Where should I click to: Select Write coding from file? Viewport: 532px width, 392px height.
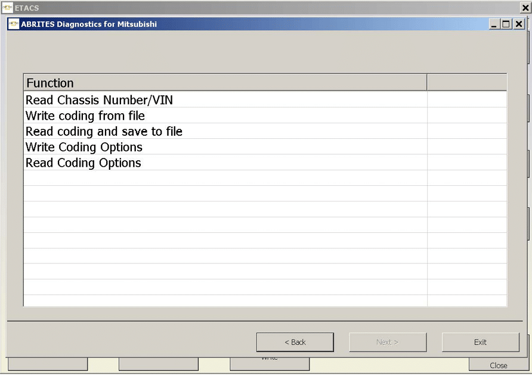(85, 116)
